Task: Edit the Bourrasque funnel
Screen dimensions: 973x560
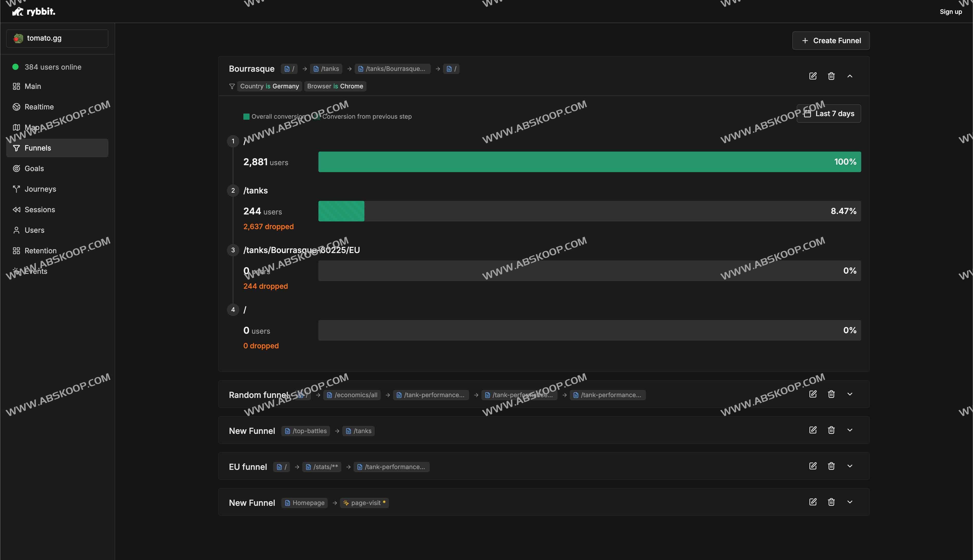Action: [x=813, y=76]
